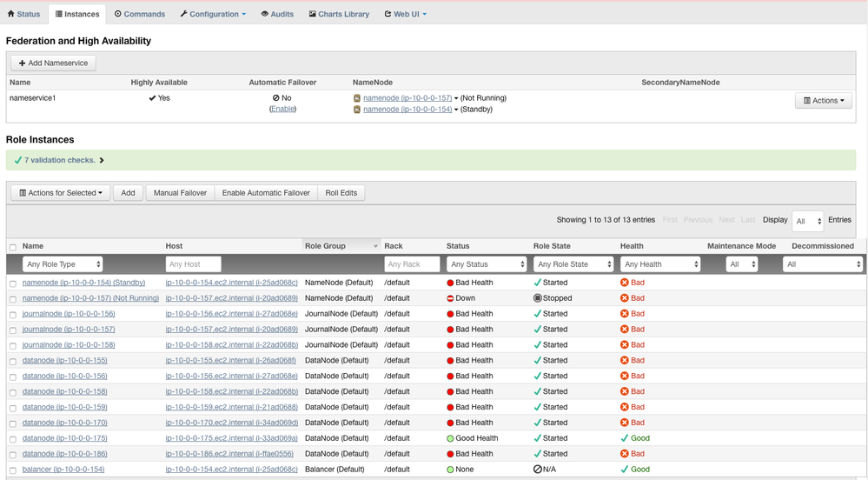Open the Any Role Type filter dropdown
Screen dimensions: 868x480
pyautogui.click(x=63, y=264)
